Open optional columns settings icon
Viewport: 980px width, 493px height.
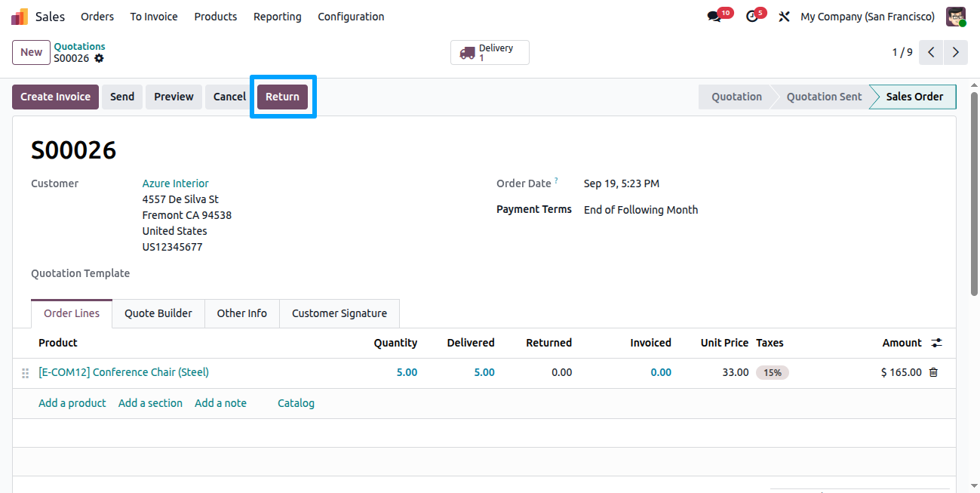[x=936, y=343]
